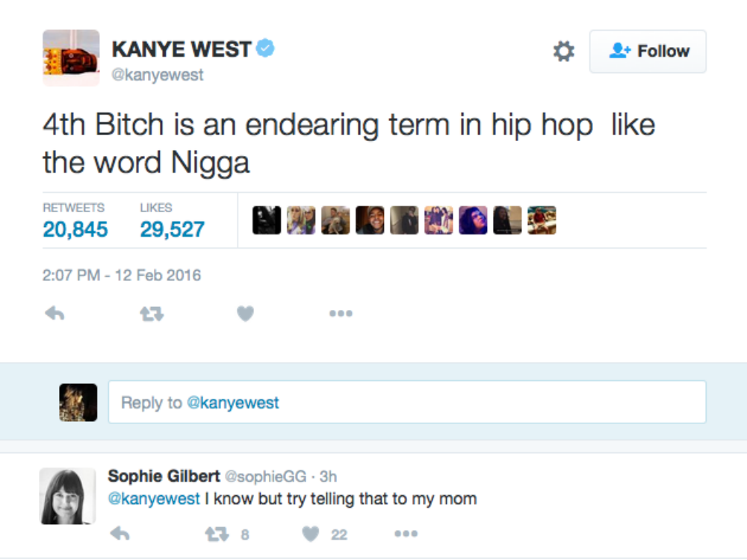This screenshot has height=560, width=747.
Task: Open more options ellipsis on main tweet
Action: coord(341,314)
